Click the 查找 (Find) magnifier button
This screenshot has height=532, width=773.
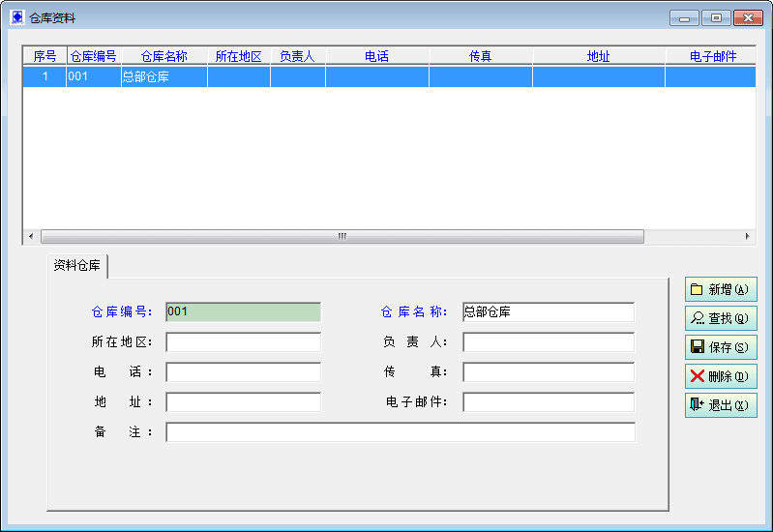720,318
